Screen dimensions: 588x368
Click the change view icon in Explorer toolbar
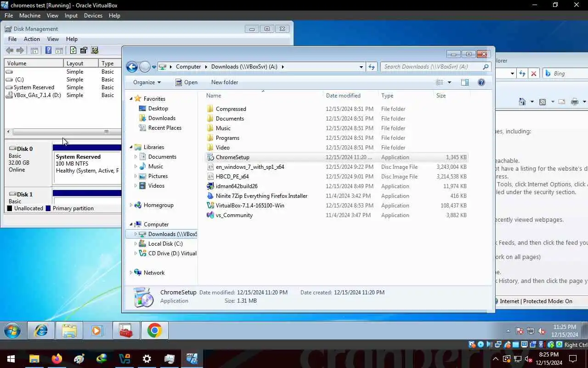click(x=440, y=82)
